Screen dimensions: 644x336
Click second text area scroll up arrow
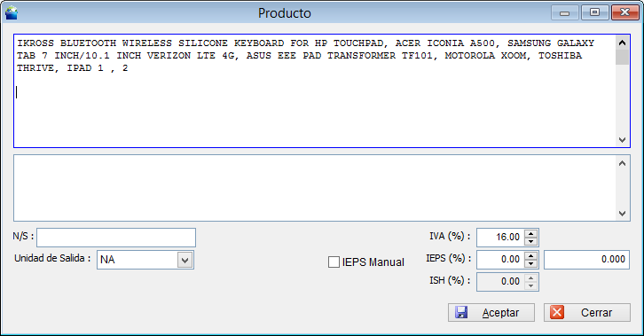pos(622,163)
